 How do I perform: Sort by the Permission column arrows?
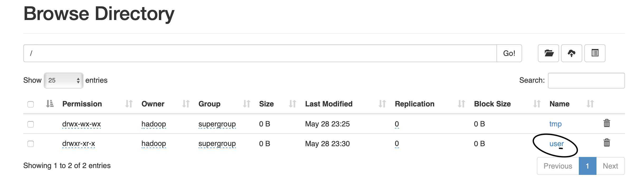tap(129, 104)
